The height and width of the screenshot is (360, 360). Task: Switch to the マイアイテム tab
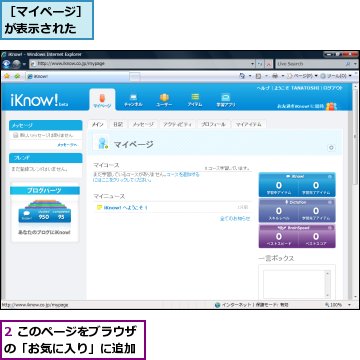pos(249,124)
